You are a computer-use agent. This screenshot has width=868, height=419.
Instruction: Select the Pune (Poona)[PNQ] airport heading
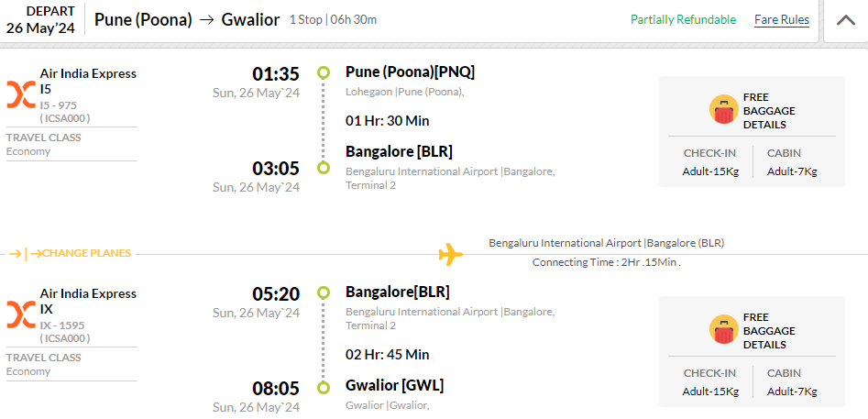pos(411,72)
